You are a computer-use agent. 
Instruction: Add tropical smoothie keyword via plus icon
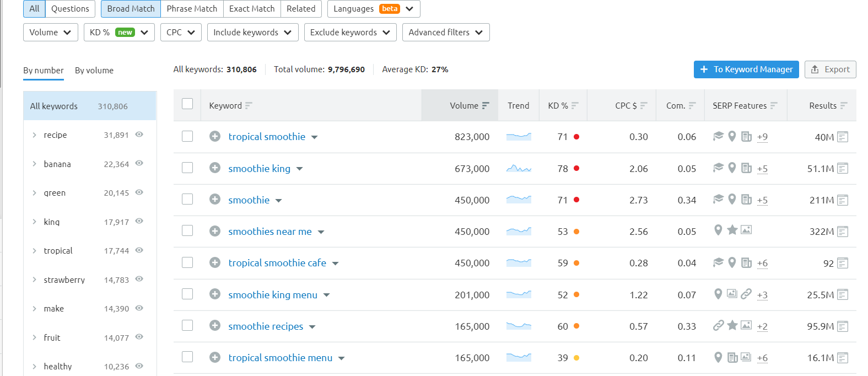pos(215,136)
